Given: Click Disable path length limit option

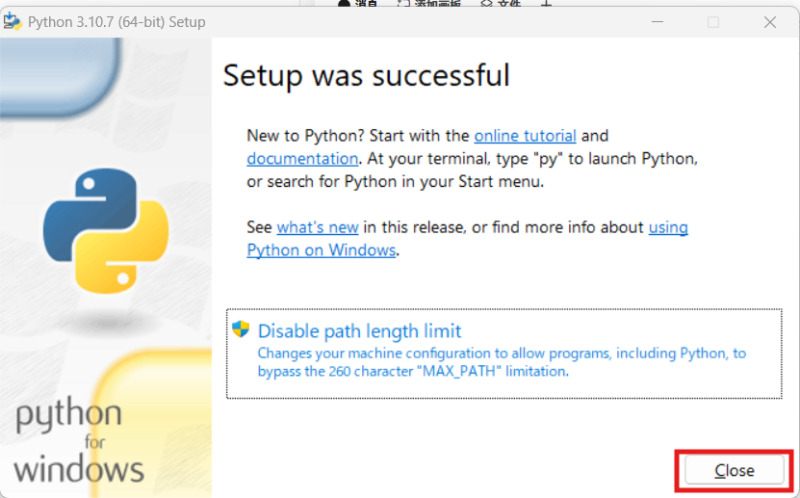Looking at the screenshot, I should 504,354.
